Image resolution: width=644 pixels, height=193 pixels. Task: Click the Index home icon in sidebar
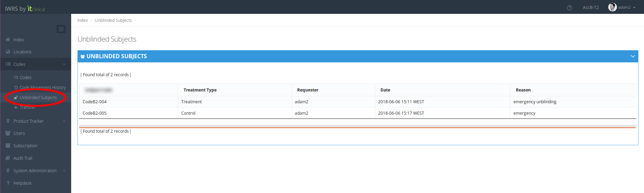point(8,40)
